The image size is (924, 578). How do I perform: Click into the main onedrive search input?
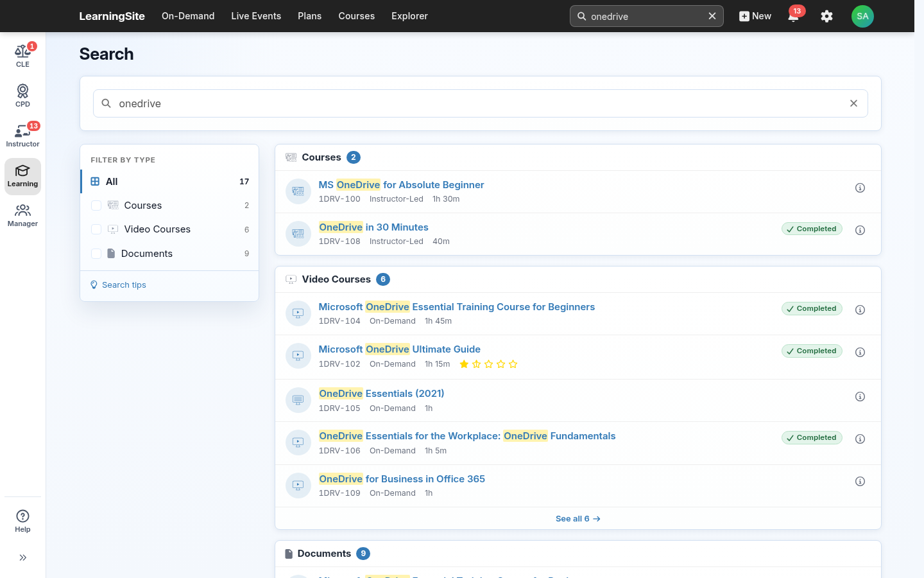click(480, 103)
